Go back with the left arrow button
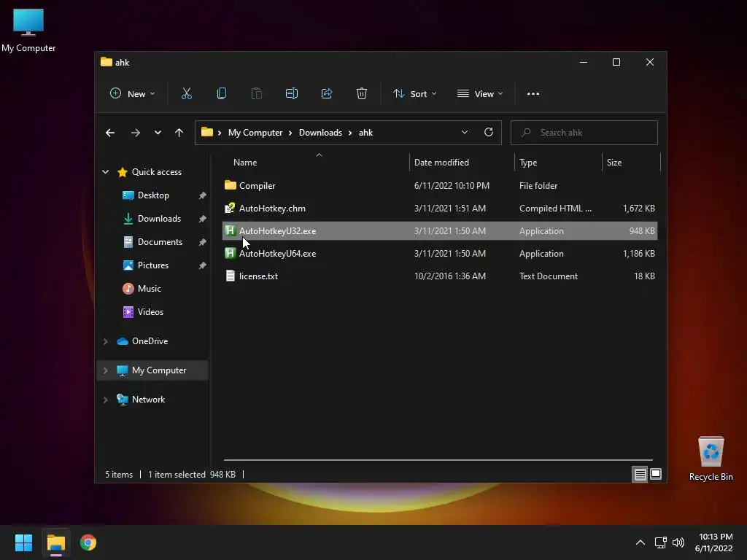Viewport: 747px width, 560px height. click(110, 133)
